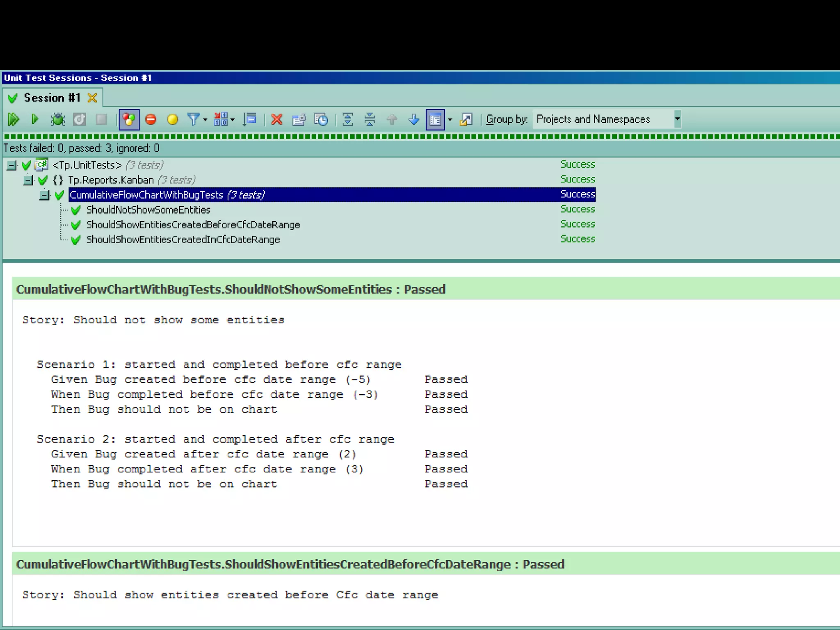Screen dimensions: 840x630
Task: Toggle the show all statuses tricolor button
Action: click(x=129, y=119)
